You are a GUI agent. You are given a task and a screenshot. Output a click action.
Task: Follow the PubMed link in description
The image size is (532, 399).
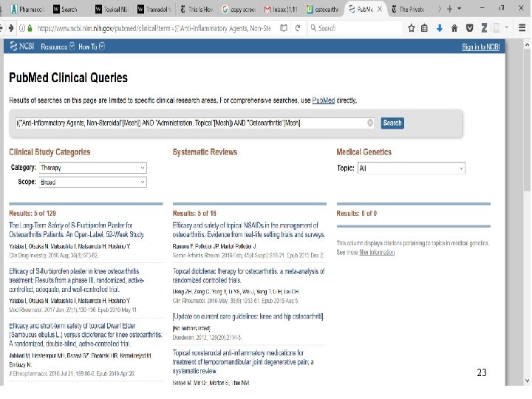(x=324, y=100)
